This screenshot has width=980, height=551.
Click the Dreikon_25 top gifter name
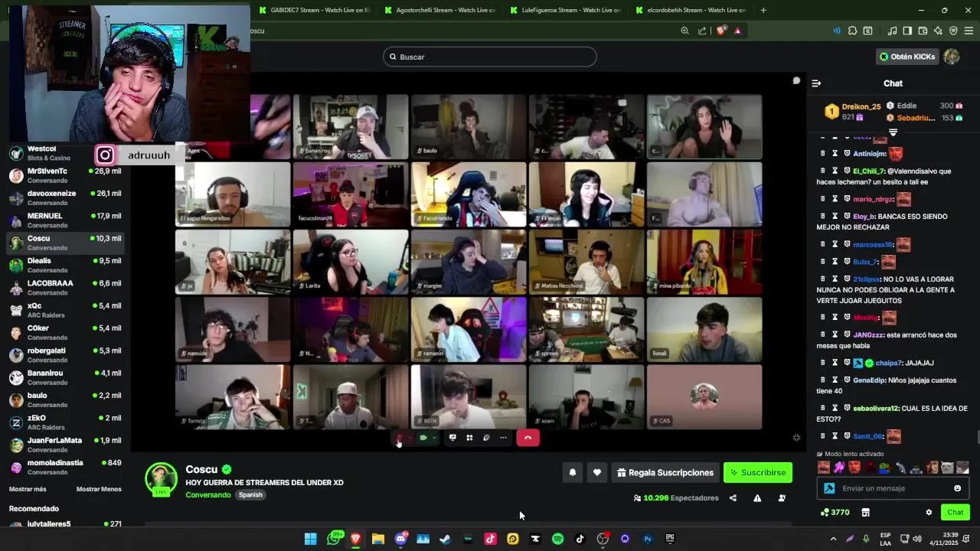[861, 106]
